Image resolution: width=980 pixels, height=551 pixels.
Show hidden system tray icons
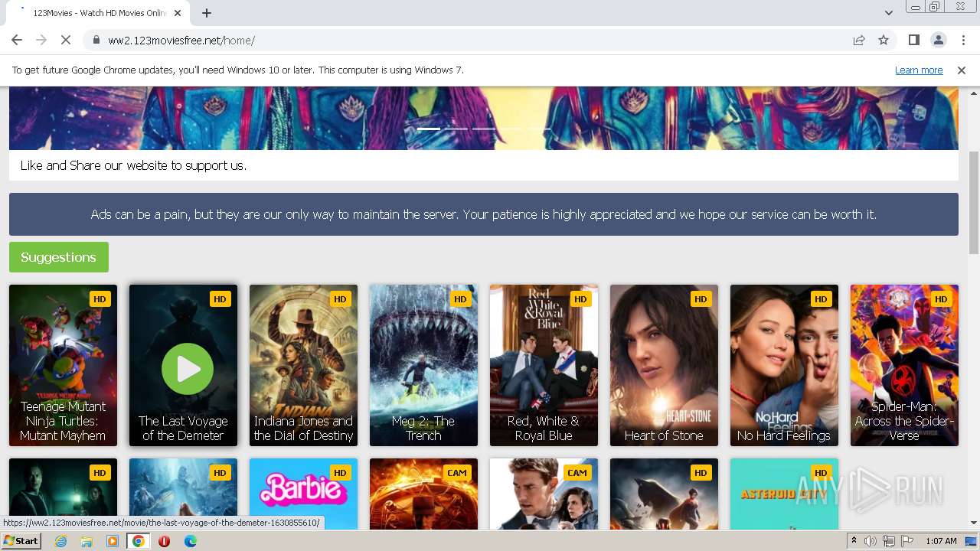854,541
